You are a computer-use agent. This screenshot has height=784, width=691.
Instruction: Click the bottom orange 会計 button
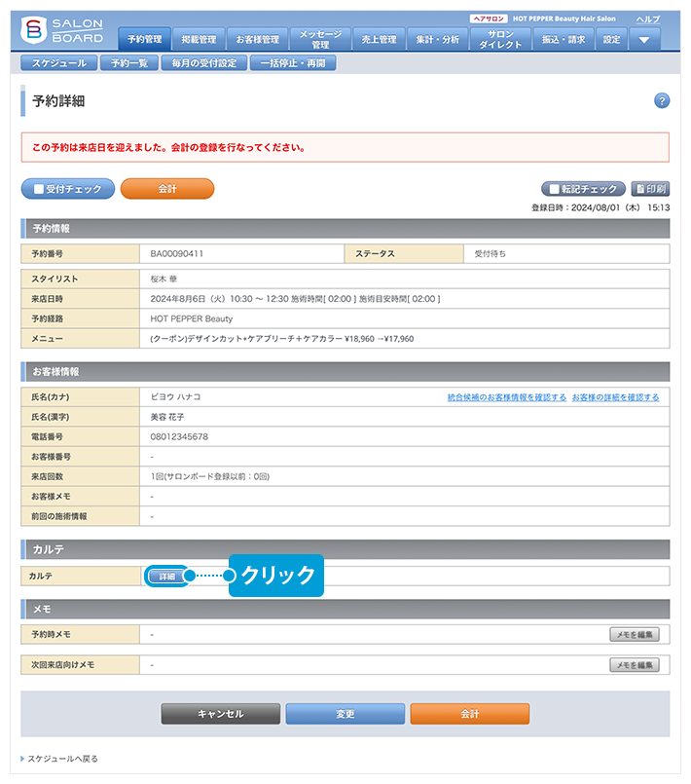pos(470,714)
